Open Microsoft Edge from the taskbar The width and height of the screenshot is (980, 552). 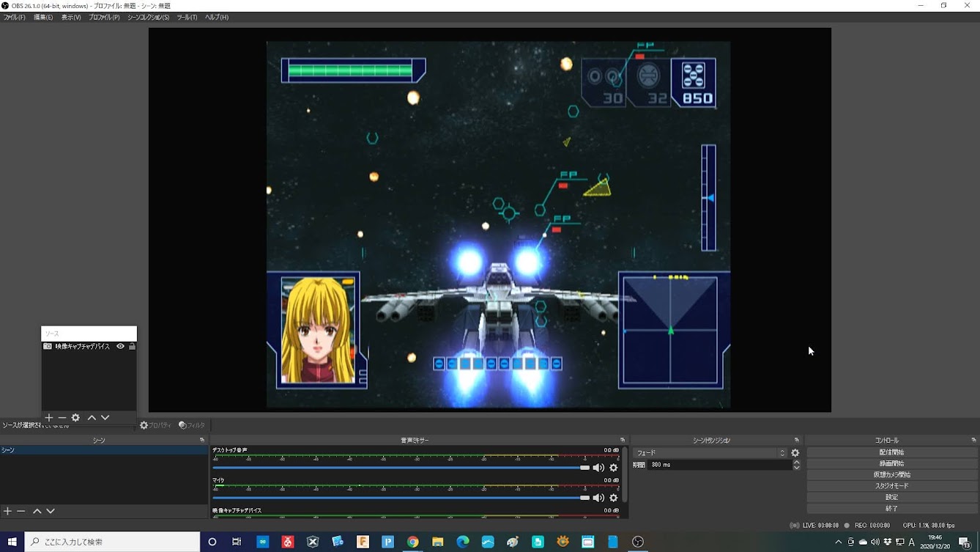463,542
